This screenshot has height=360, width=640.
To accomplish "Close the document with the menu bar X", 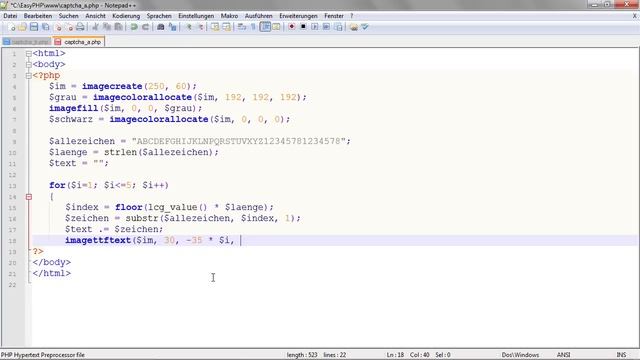I will coord(635,16).
